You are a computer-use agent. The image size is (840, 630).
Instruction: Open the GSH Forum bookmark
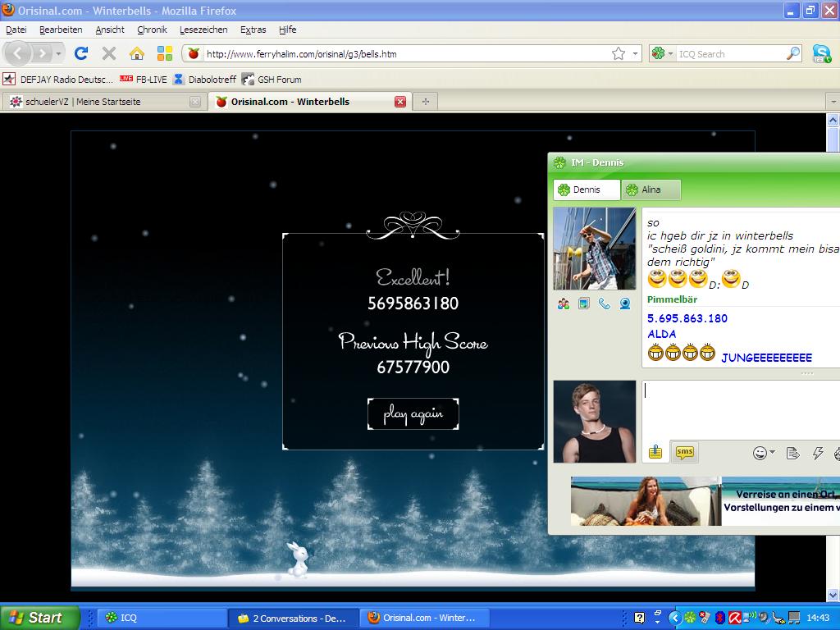[x=272, y=80]
